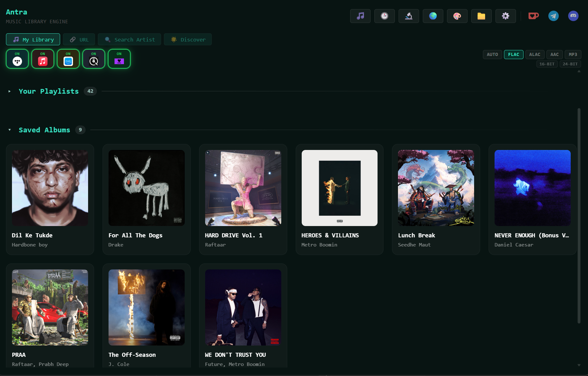Select the AUTO format option
Image resolution: width=588 pixels, height=376 pixels.
click(492, 54)
